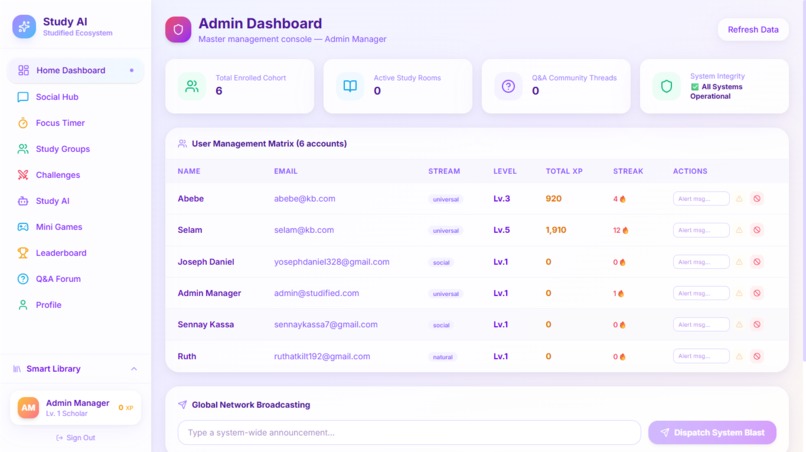
Task: Focus the system-wide announcement input
Action: 409,432
